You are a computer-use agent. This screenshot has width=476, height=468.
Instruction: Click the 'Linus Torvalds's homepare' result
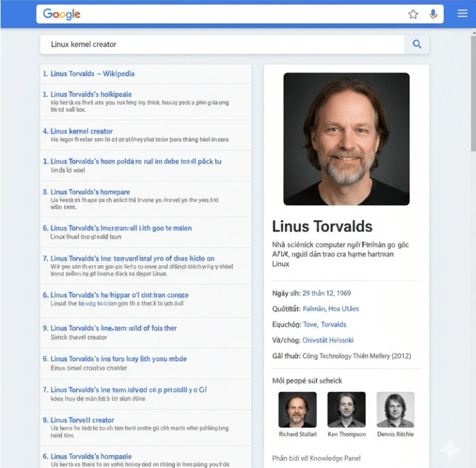pyautogui.click(x=90, y=192)
